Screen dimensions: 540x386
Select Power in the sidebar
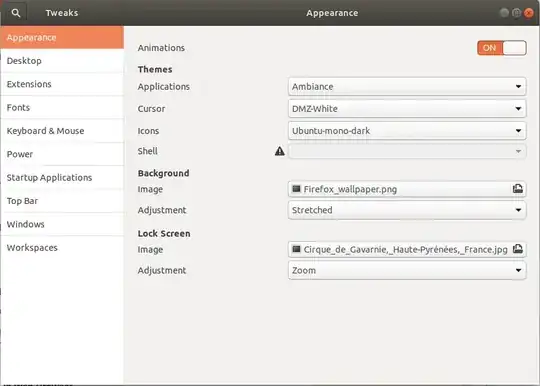62,154
